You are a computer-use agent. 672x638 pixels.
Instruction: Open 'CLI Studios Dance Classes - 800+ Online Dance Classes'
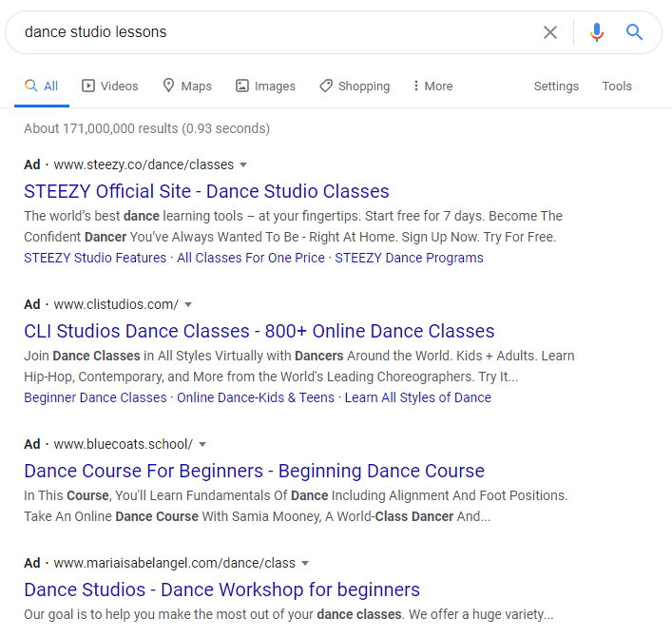click(x=259, y=331)
